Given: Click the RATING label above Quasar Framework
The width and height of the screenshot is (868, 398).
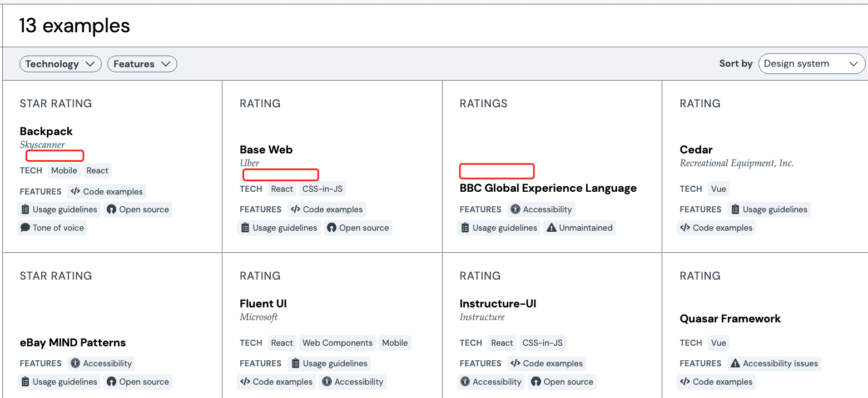Looking at the screenshot, I should click(700, 276).
